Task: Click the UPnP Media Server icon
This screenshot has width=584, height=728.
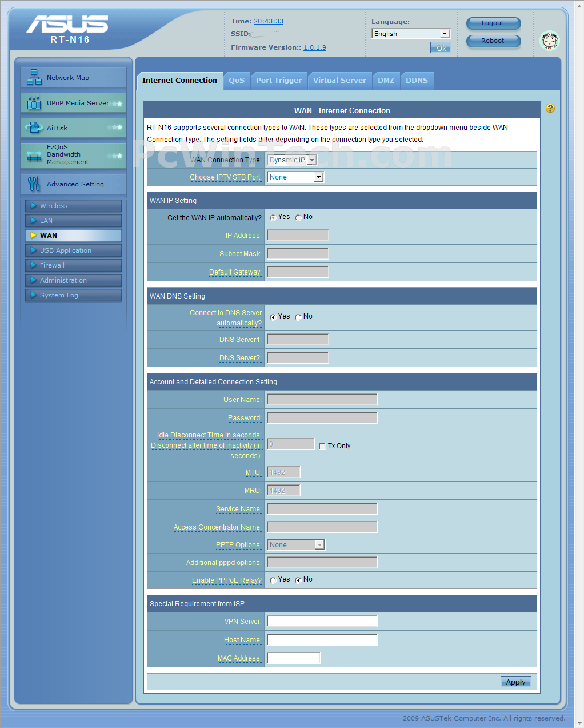Action: (x=34, y=102)
